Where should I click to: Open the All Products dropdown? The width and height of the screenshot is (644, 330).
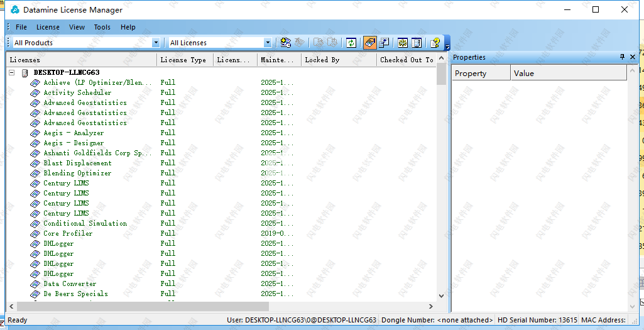pos(156,42)
